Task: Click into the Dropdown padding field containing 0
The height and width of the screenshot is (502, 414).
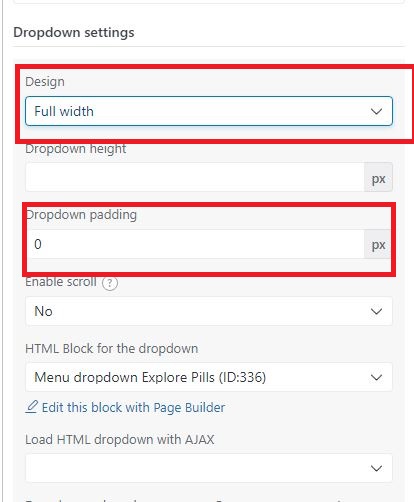Action: click(195, 244)
